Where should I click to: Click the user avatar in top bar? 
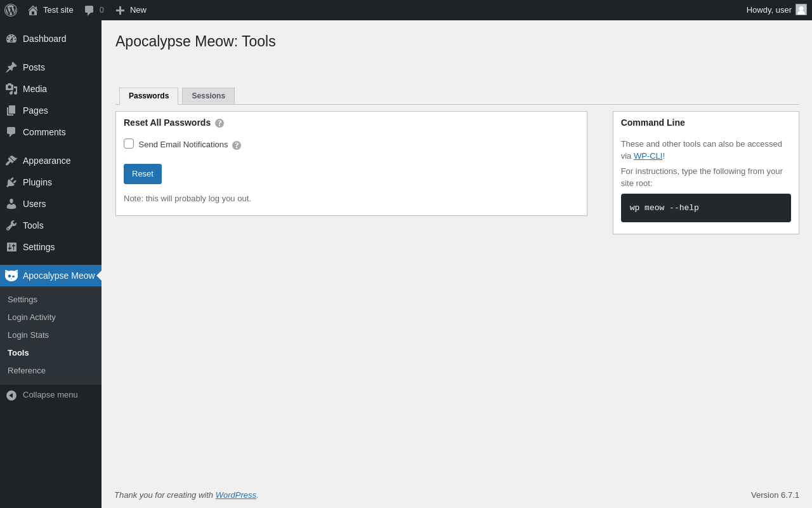tap(801, 10)
